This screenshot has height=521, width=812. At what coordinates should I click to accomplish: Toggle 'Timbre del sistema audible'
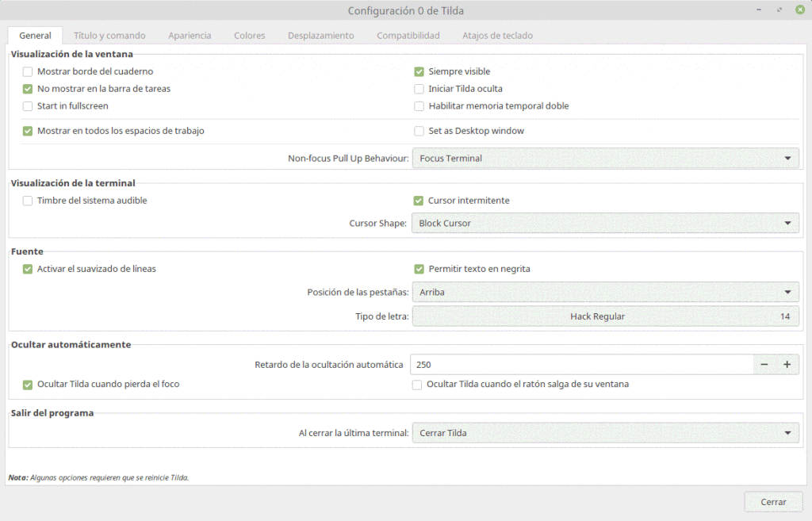point(28,201)
